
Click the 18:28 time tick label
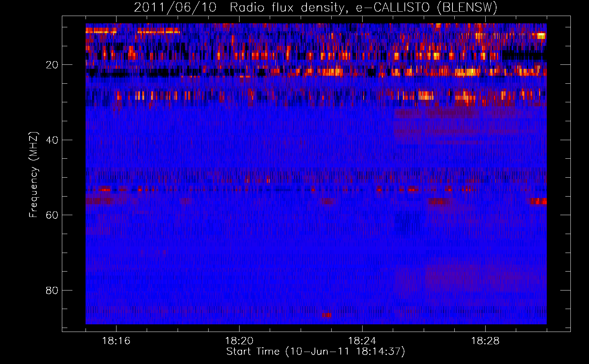coord(485,341)
